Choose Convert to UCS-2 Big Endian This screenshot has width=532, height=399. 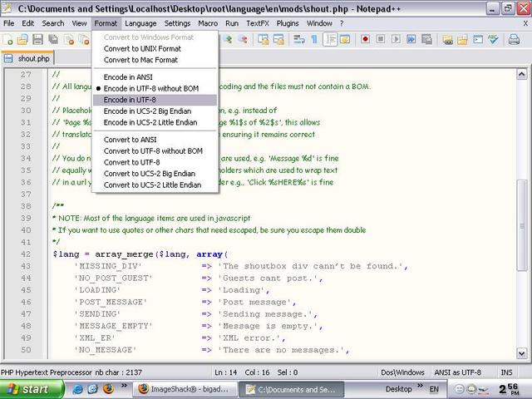click(x=155, y=174)
